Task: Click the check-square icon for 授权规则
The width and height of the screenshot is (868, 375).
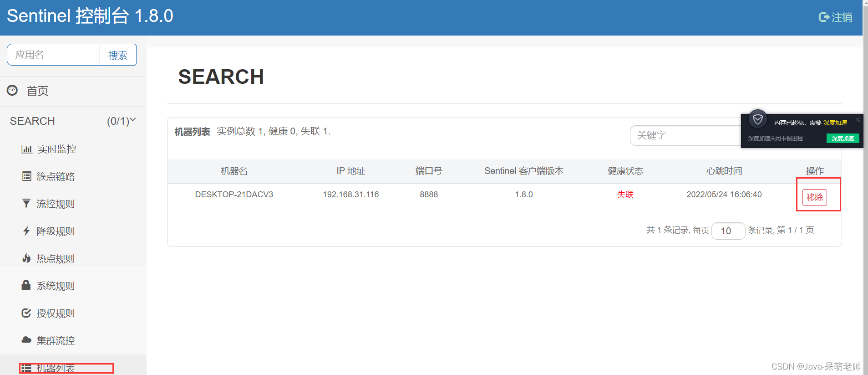Action: coord(26,313)
